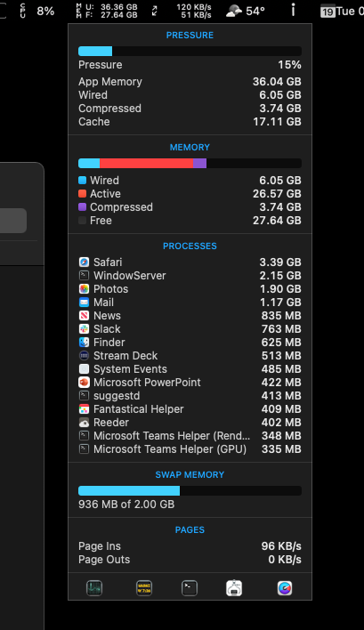Open System Information from the bottom icon row

click(234, 588)
